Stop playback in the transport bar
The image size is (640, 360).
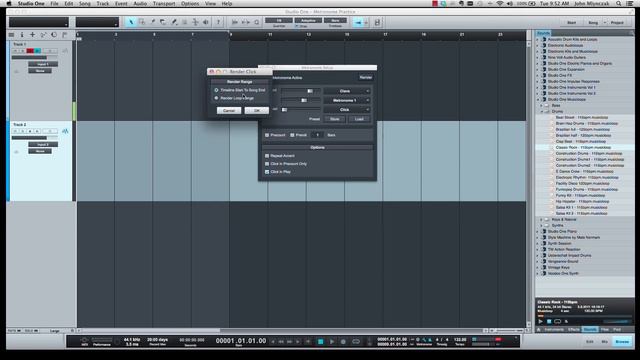320,341
